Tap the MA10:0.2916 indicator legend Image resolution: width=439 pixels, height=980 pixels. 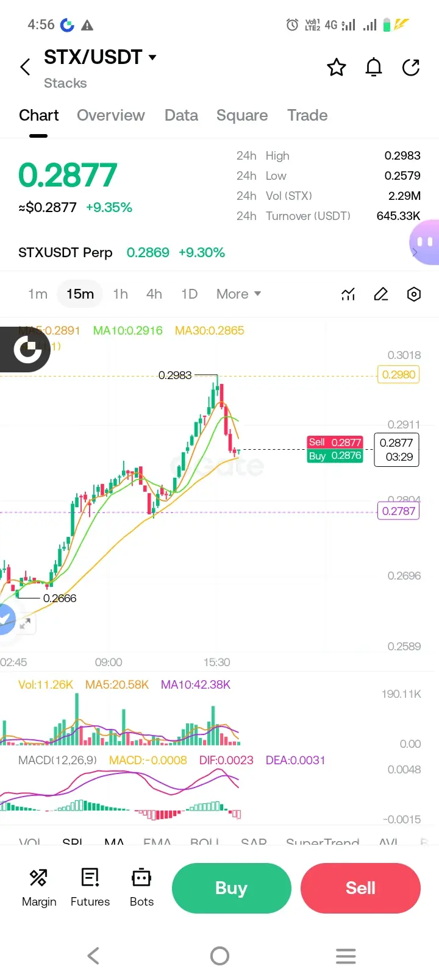(x=128, y=330)
